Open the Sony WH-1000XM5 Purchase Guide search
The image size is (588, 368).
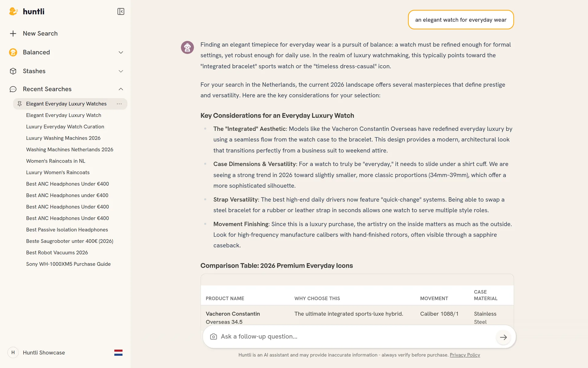(68, 264)
